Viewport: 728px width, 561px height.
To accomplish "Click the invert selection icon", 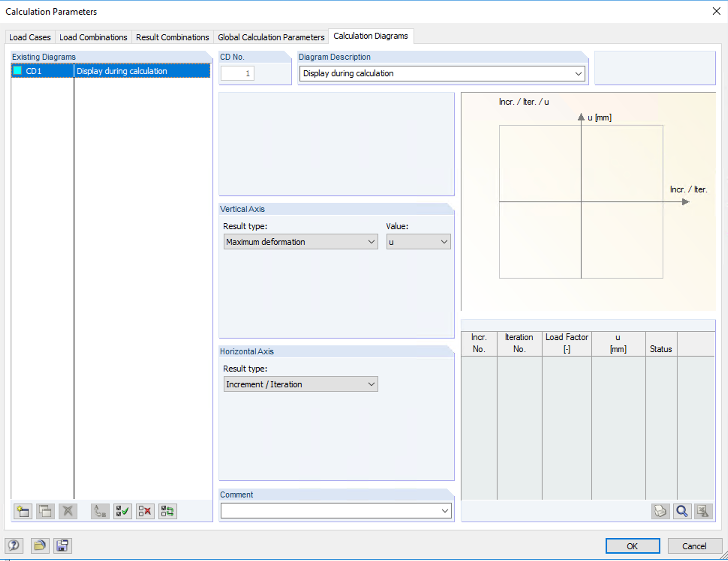I will point(167,511).
